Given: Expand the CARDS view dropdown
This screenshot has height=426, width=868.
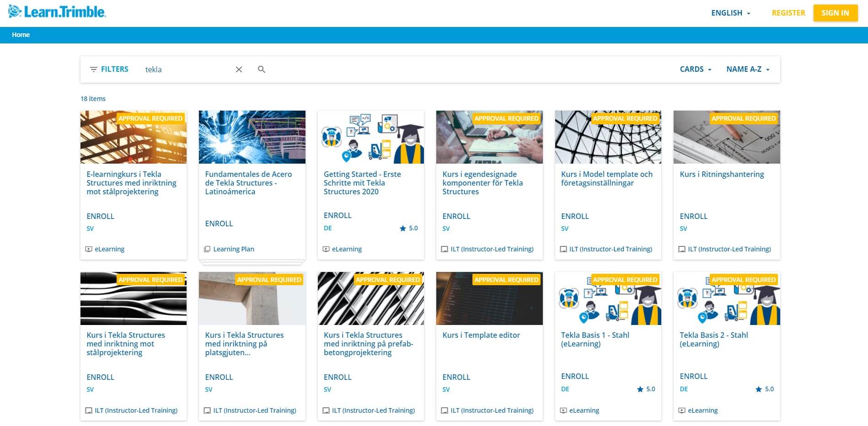Looking at the screenshot, I should coord(696,69).
